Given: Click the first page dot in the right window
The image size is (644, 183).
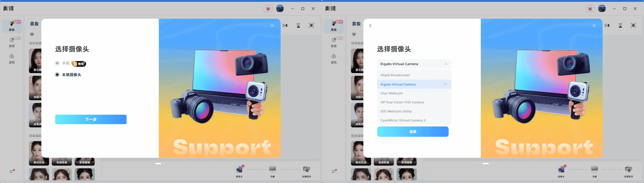Looking at the screenshot, I should (480, 164).
